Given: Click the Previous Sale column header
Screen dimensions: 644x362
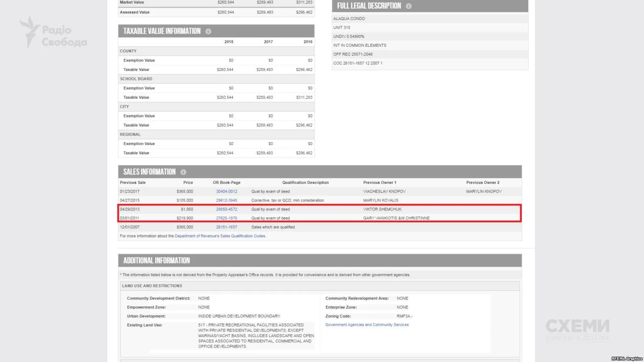Looking at the screenshot, I should coord(133,183).
